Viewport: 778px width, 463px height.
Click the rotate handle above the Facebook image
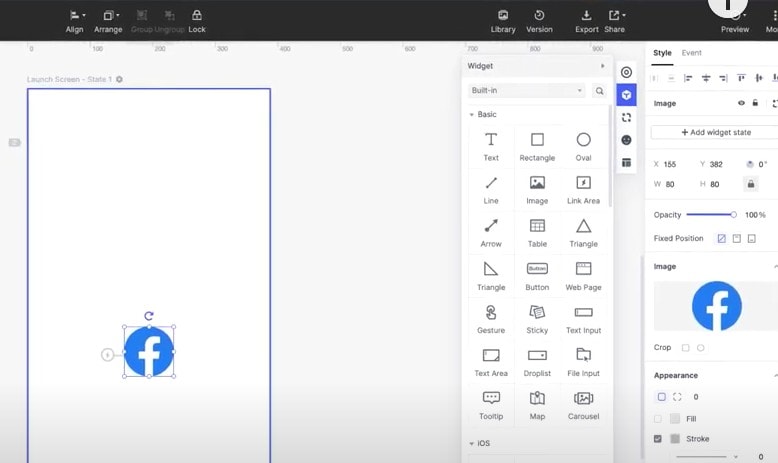[x=149, y=316]
